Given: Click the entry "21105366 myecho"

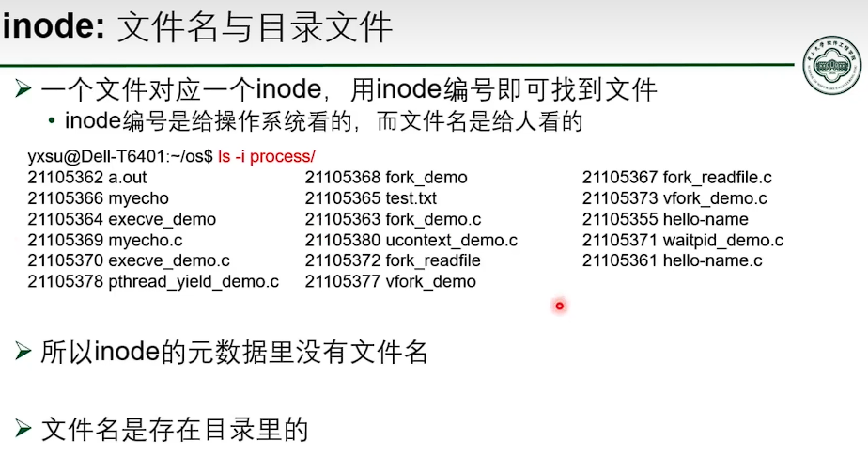Looking at the screenshot, I should click(98, 198).
